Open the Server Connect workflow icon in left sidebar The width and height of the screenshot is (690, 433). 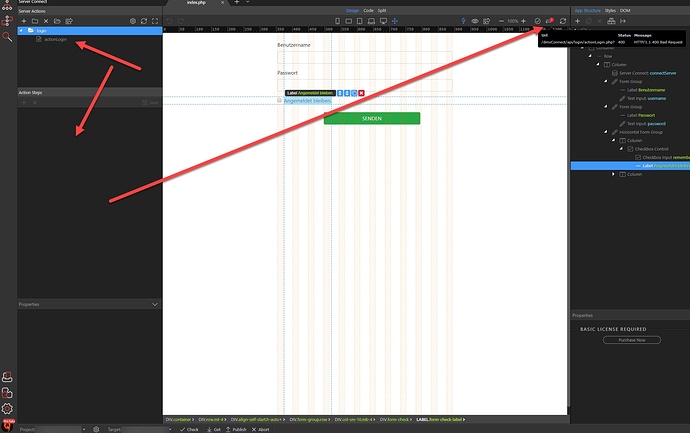pyautogui.click(x=7, y=20)
